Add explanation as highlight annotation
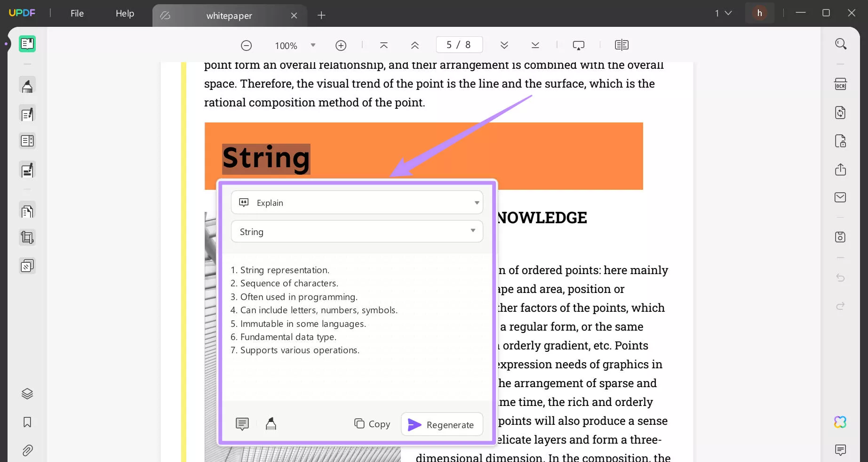 tap(271, 424)
